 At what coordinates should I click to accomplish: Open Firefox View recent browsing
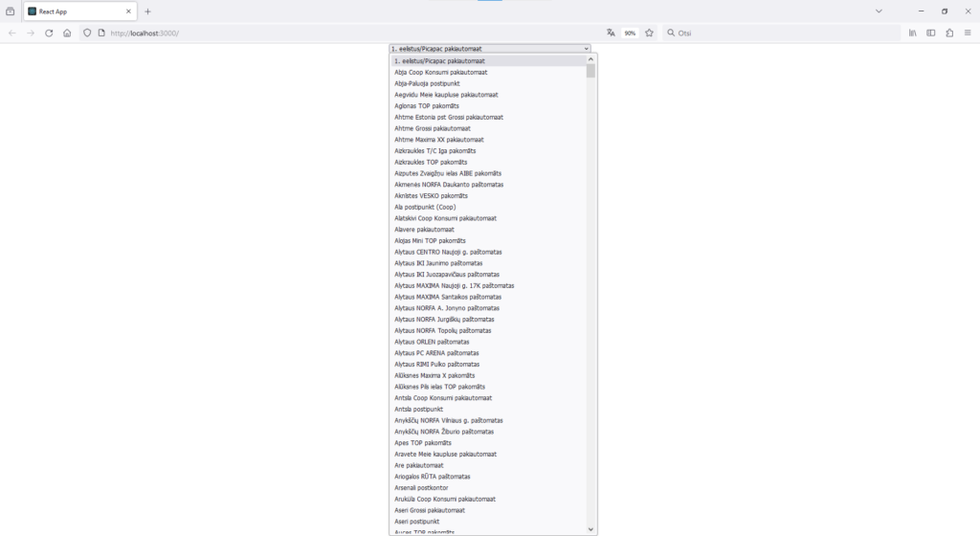(10, 11)
